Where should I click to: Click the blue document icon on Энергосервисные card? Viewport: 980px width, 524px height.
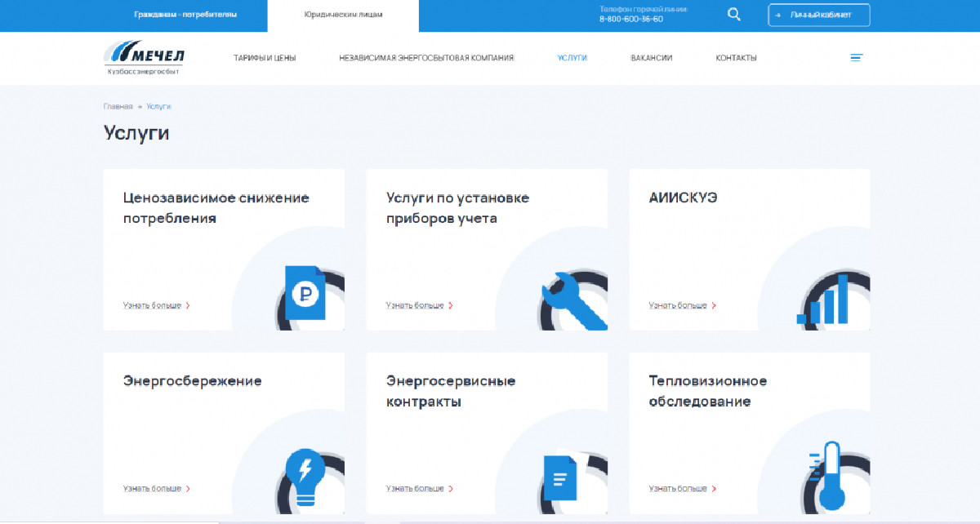pyautogui.click(x=560, y=477)
